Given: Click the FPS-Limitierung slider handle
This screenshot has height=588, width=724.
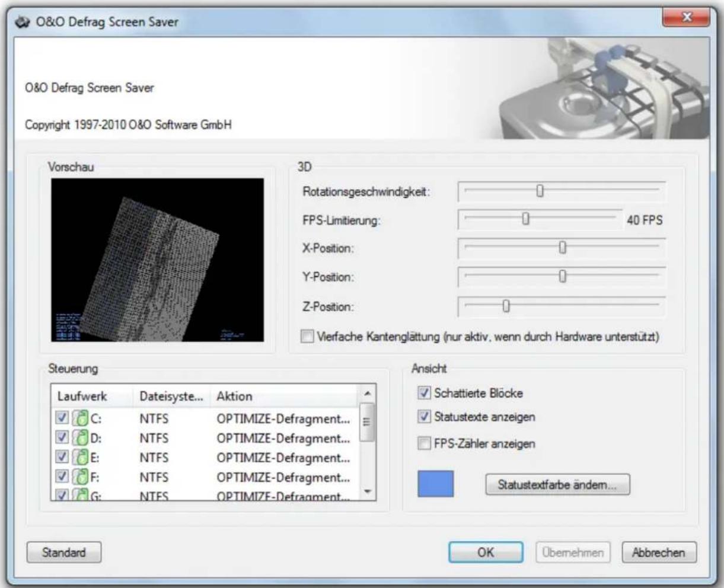Looking at the screenshot, I should click(525, 219).
